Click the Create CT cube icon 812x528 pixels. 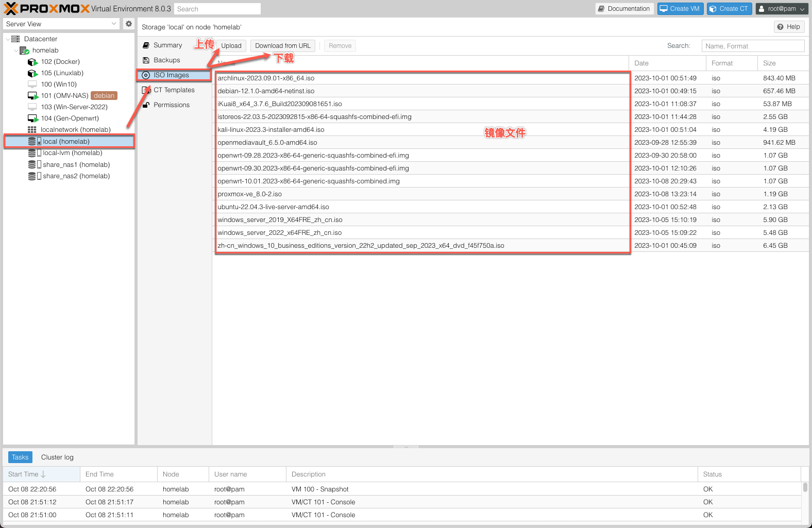713,9
